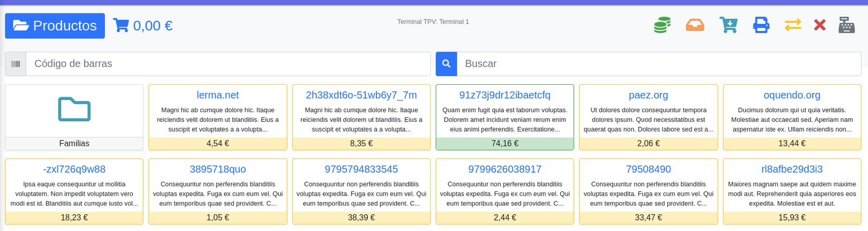Click the magnifier search button
Image resolution: width=868 pixels, height=231 pixels.
(446, 64)
